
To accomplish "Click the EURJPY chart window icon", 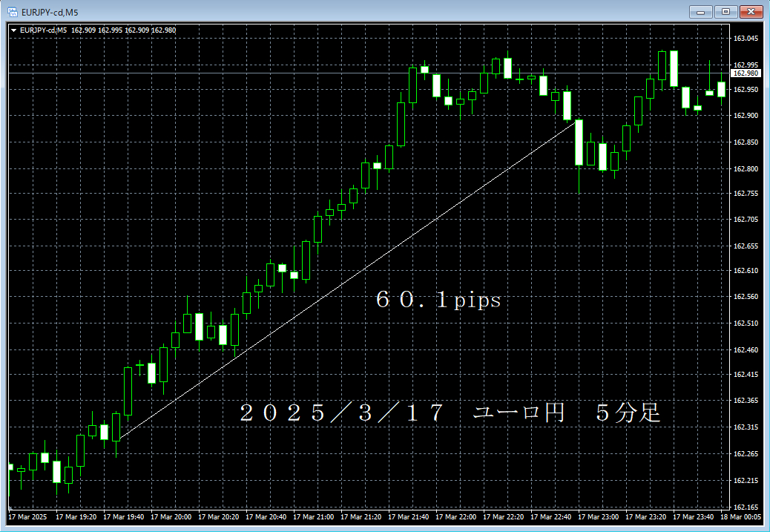I will 13,11.
